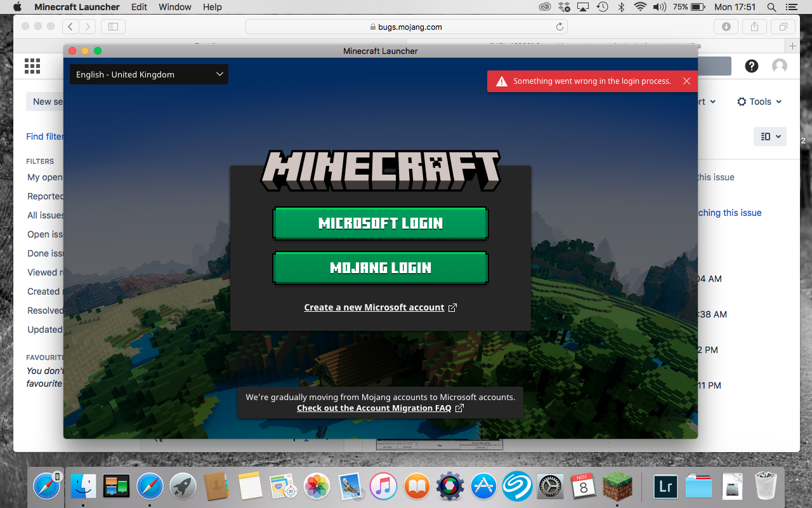Open the Window menu
812x508 pixels.
pos(175,7)
